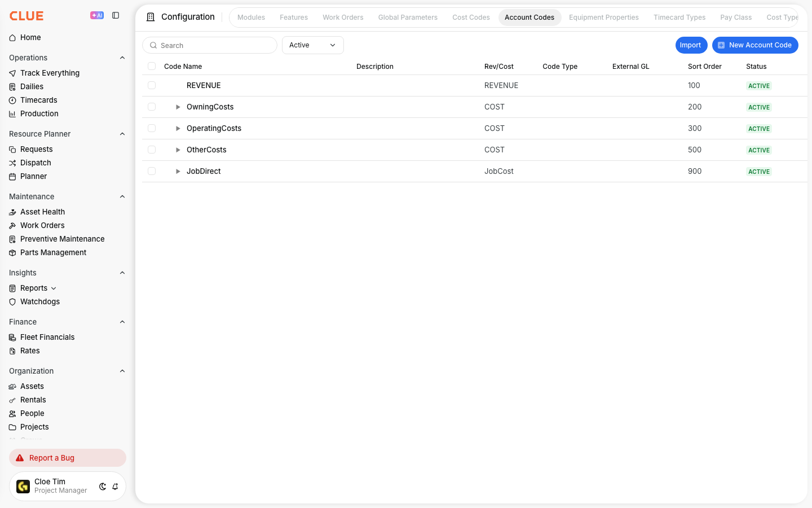The height and width of the screenshot is (508, 812).
Task: Open Fleet Financials icon
Action: (x=12, y=338)
